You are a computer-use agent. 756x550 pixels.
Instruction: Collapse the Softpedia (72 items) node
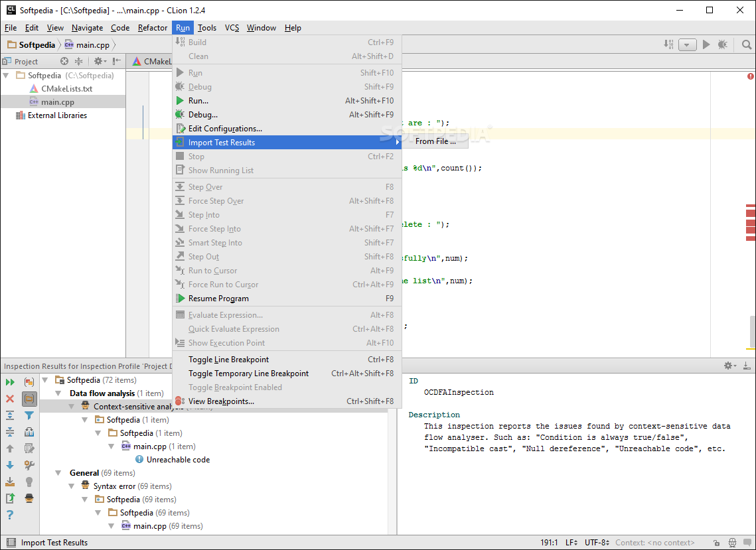[45, 380]
